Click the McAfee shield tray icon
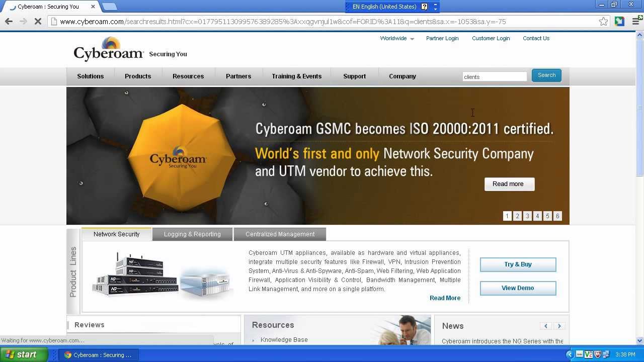This screenshot has height=362, width=644. (x=597, y=354)
